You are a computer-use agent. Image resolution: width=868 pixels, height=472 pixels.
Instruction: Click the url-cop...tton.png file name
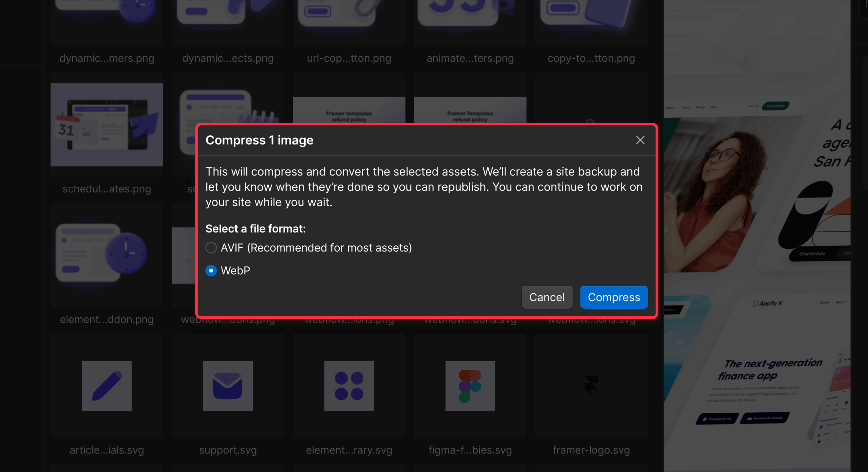(x=349, y=58)
